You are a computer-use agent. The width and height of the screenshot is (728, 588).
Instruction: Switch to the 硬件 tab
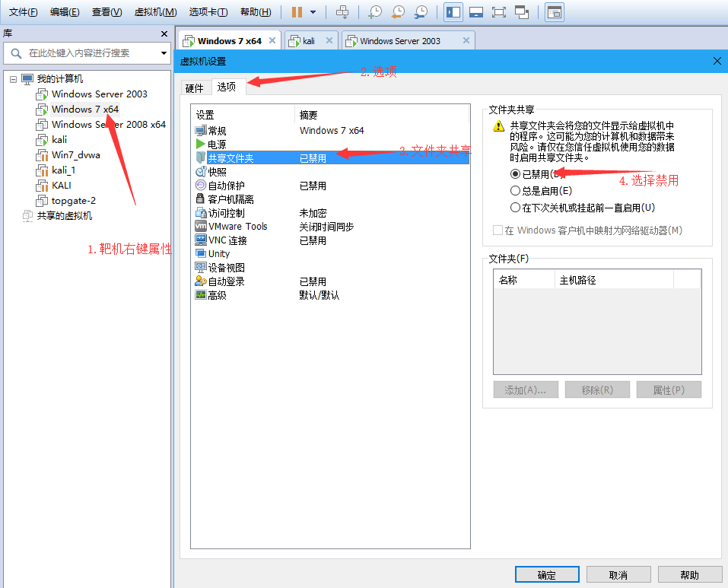(x=195, y=88)
